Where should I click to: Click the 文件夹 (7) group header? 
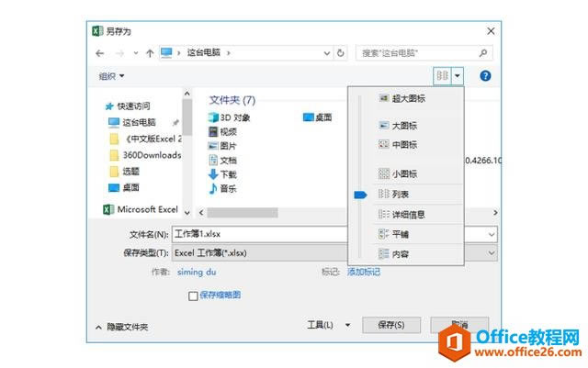coord(232,100)
